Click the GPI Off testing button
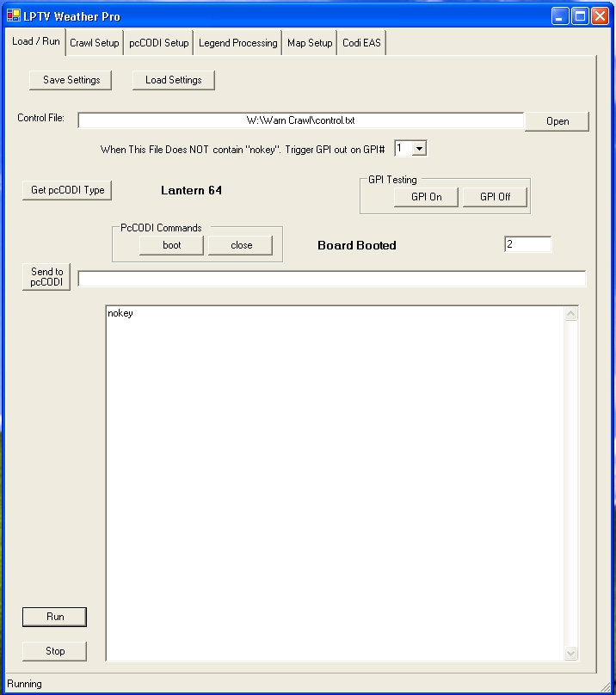Screen dimensions: 616x695 (495, 197)
